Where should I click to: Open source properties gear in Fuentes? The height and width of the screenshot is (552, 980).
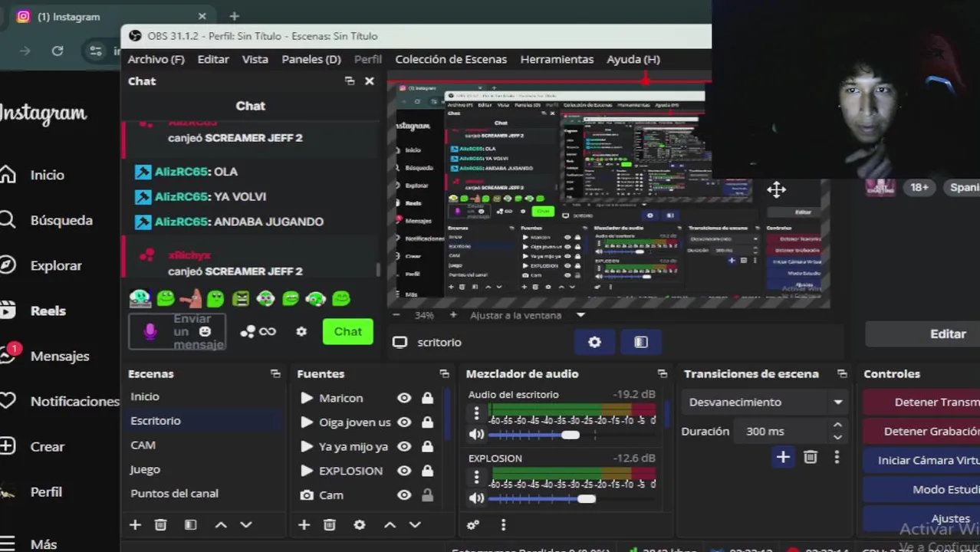click(x=359, y=524)
